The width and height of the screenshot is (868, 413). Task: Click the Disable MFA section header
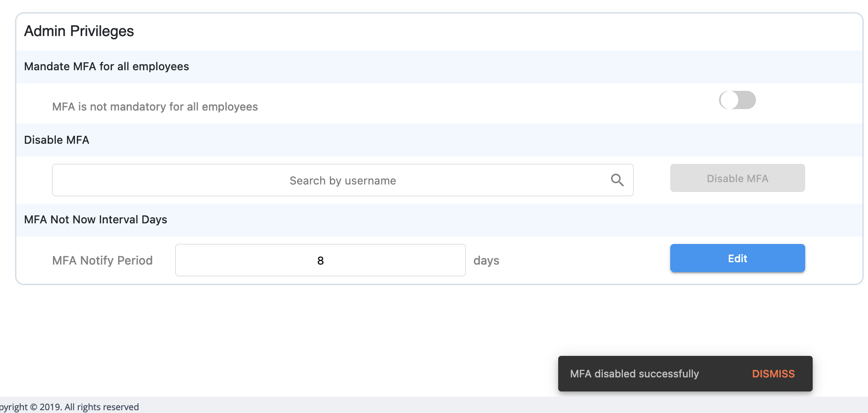coord(57,140)
